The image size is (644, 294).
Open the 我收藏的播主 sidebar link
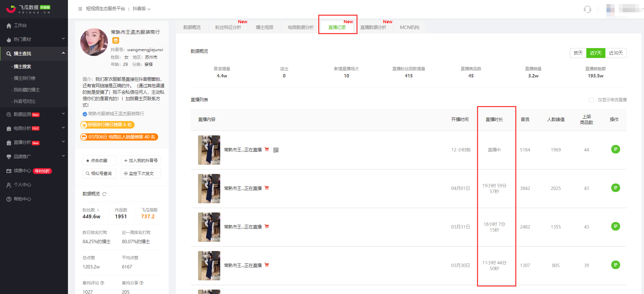(27, 90)
